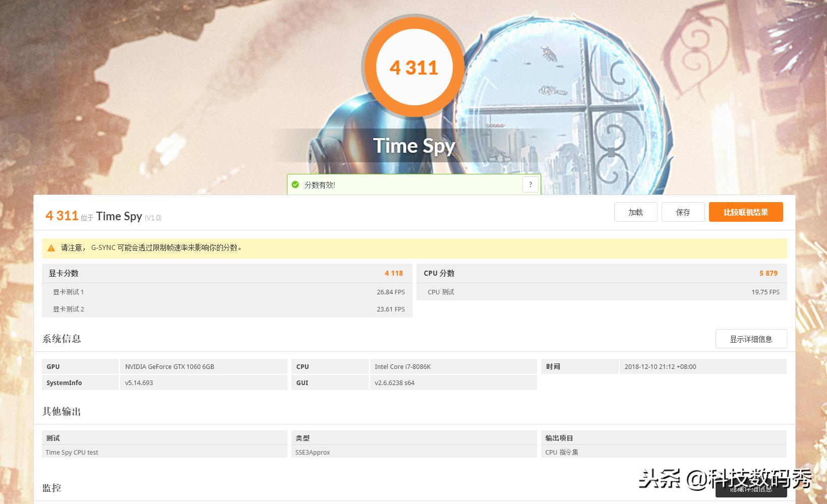Click the yellow G-SYNC warning triangle icon
The width and height of the screenshot is (827, 504).
(x=50, y=248)
